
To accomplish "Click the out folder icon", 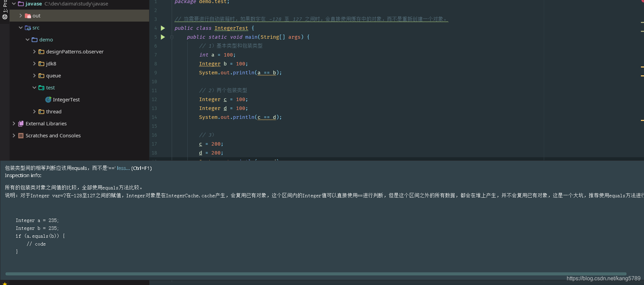I will click(28, 16).
